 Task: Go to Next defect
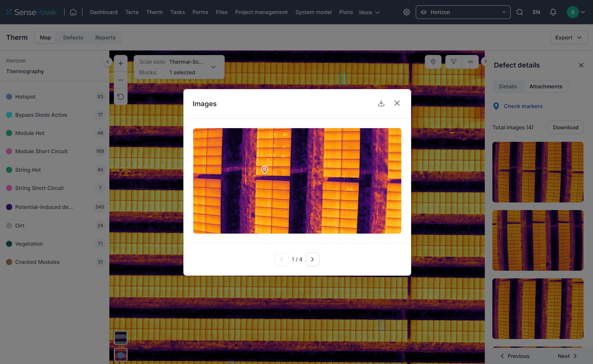(x=567, y=356)
